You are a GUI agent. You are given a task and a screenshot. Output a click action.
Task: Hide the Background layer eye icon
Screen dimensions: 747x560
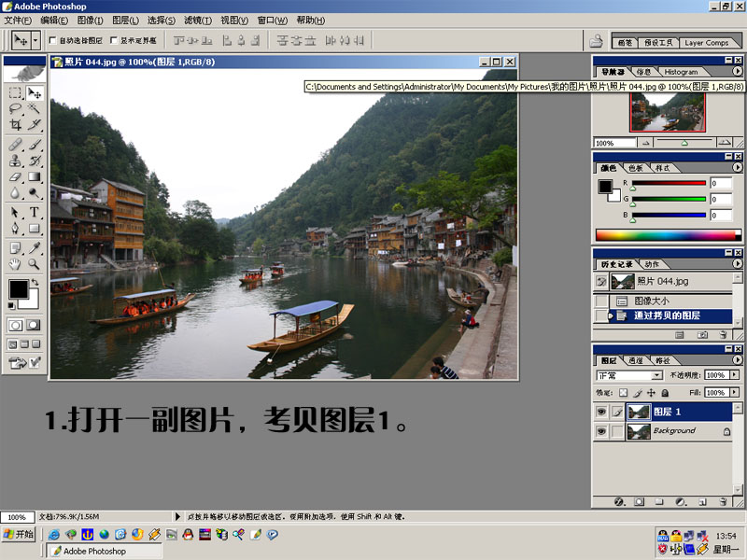tap(601, 431)
